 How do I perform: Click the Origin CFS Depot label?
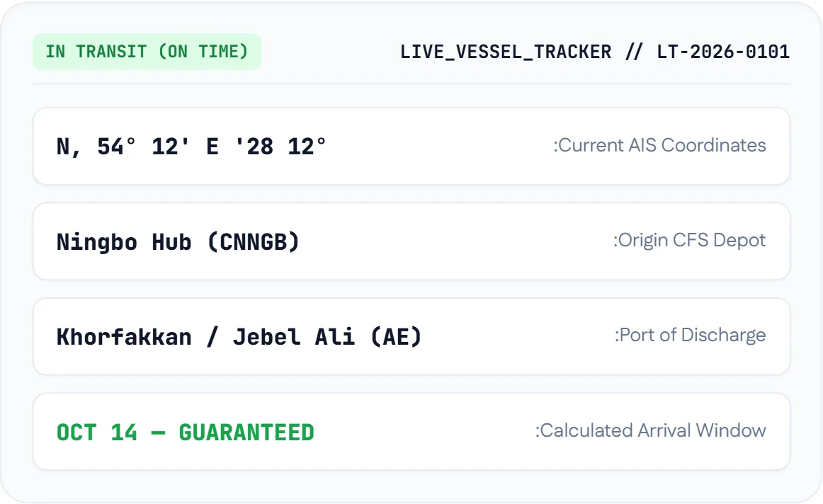690,240
